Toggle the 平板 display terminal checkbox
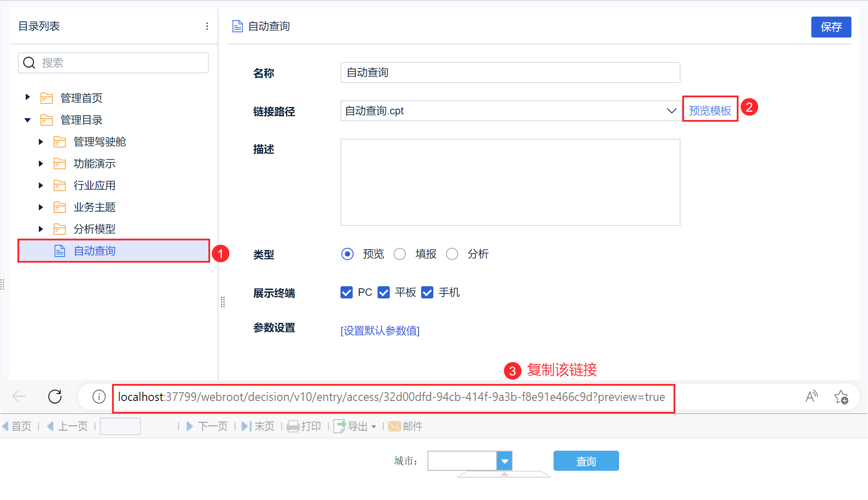Image resolution: width=868 pixels, height=500 pixels. tap(384, 292)
